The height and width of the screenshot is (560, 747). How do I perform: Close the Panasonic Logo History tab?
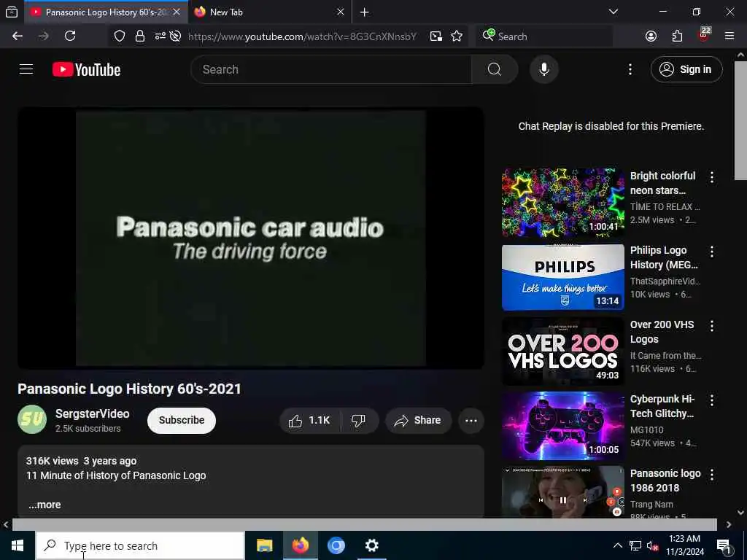177,12
